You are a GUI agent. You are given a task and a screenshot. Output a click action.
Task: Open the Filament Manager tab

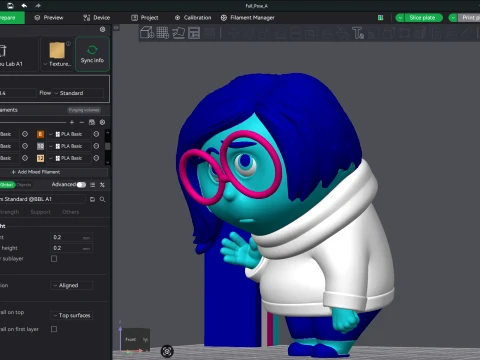tap(248, 18)
